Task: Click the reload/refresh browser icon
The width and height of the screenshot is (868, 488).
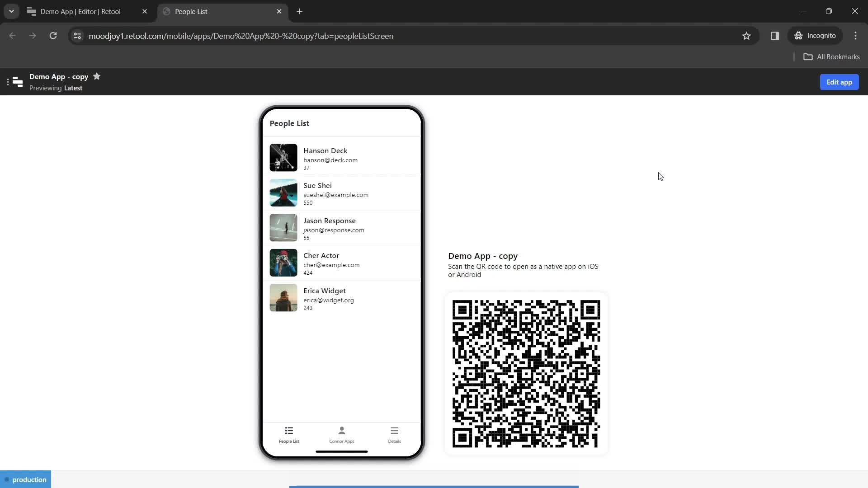Action: 53,36
